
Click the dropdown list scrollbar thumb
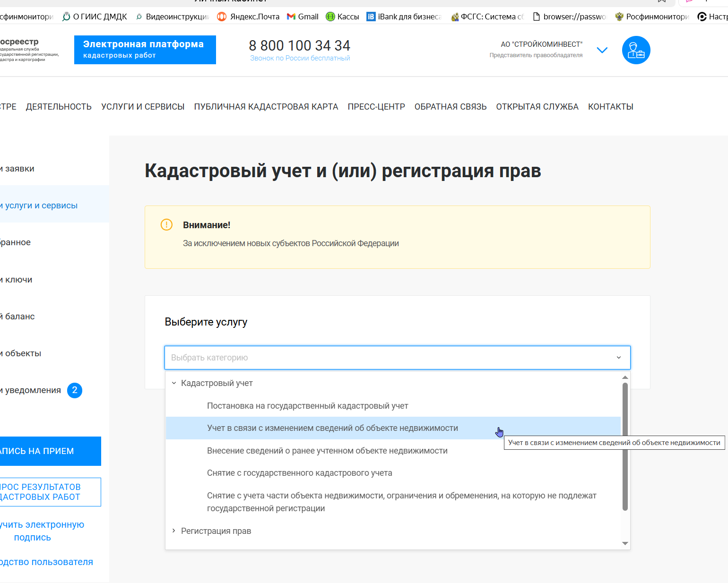click(x=625, y=446)
